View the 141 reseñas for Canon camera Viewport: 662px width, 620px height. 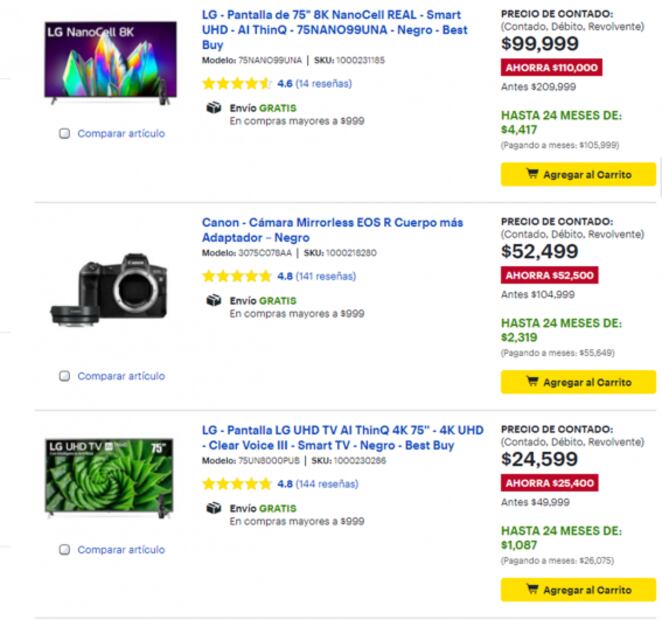click(327, 277)
